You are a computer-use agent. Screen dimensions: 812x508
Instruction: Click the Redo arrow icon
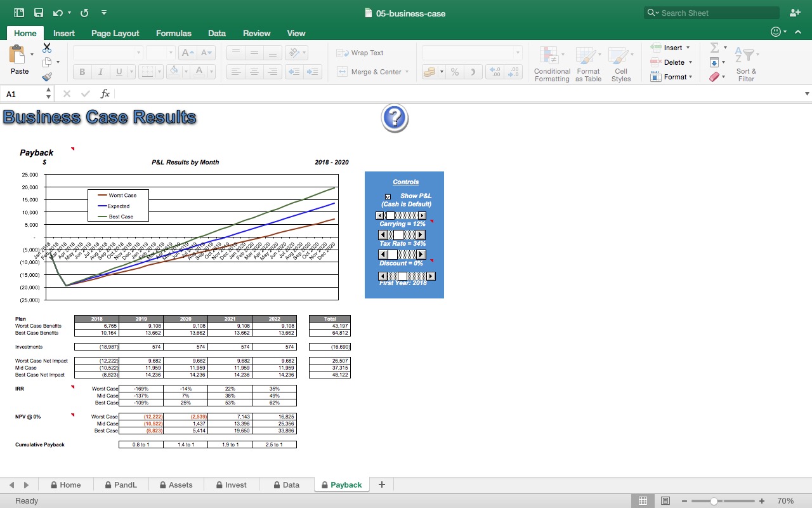(x=85, y=13)
